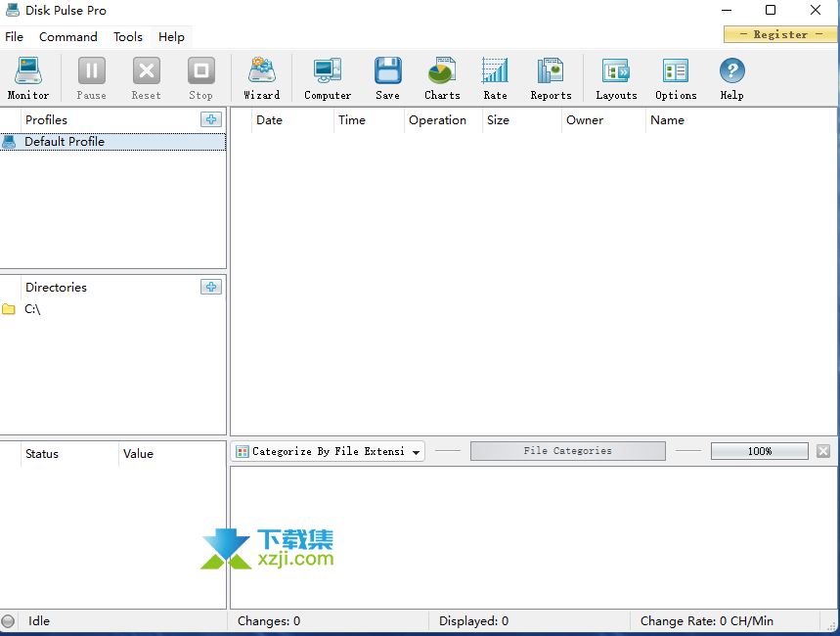Viewport: 840px width, 636px height.
Task: Click the Help question mark icon
Action: point(731,77)
